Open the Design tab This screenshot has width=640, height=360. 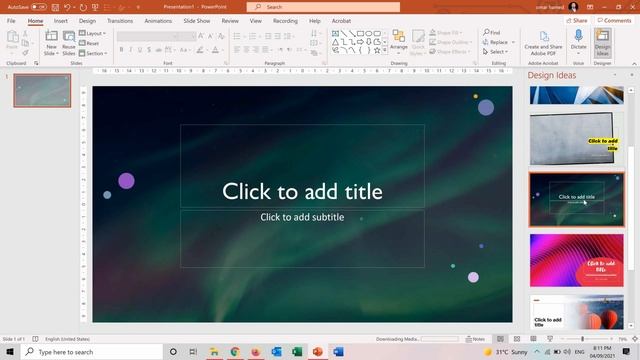tap(87, 20)
